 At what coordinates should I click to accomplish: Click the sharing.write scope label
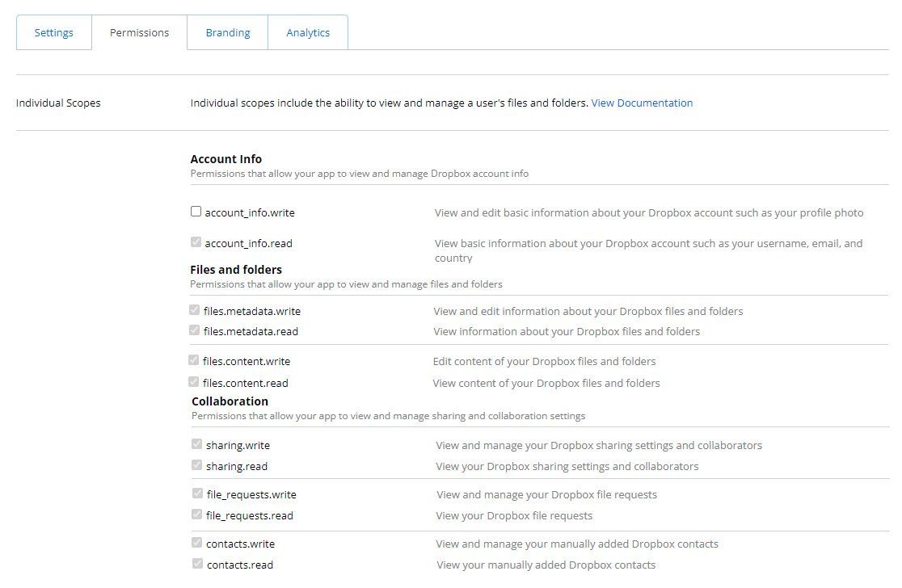click(x=238, y=446)
